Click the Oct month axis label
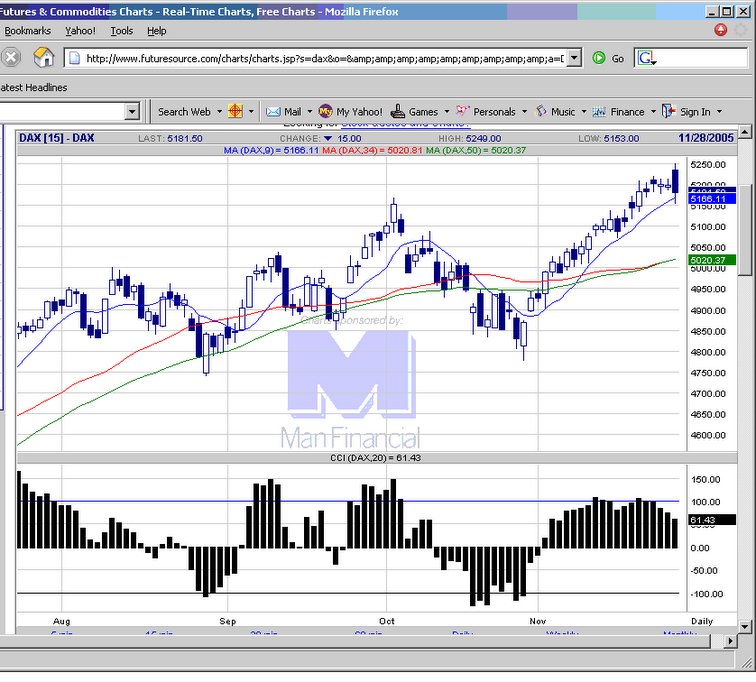 (387, 621)
